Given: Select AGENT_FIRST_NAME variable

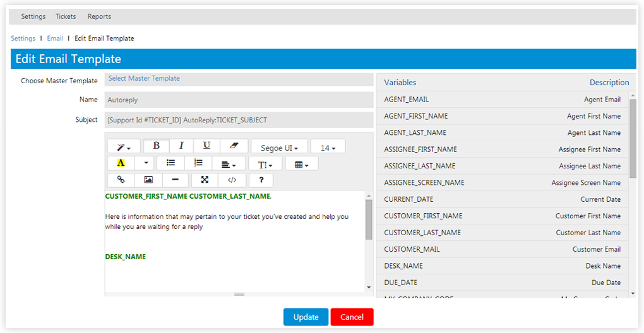Looking at the screenshot, I should [x=503, y=117].
